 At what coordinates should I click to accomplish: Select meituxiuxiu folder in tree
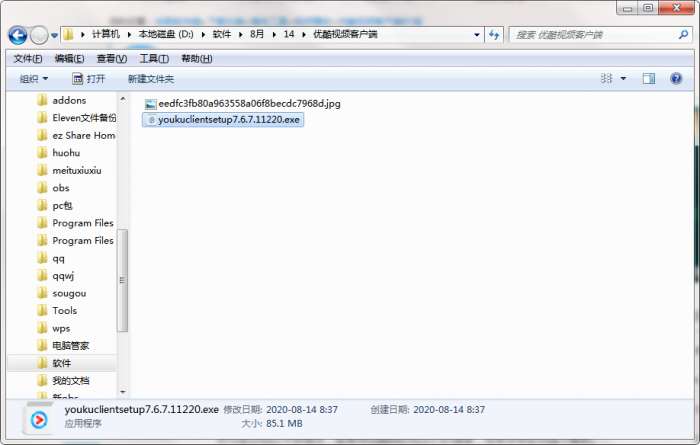tap(77, 171)
